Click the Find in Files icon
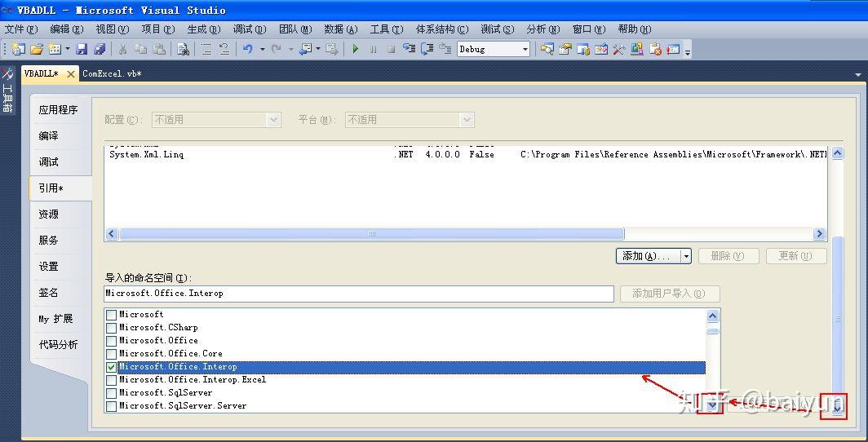The image size is (868, 442). (x=183, y=49)
